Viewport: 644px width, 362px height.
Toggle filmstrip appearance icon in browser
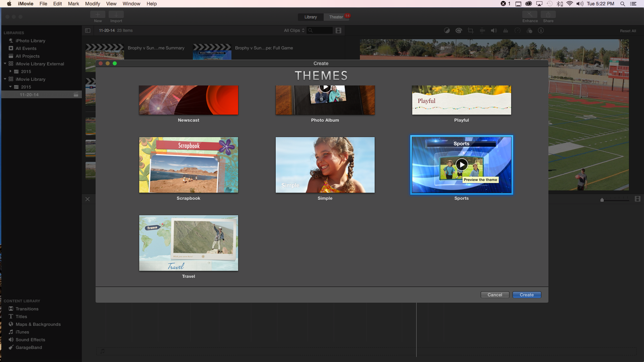point(338,31)
